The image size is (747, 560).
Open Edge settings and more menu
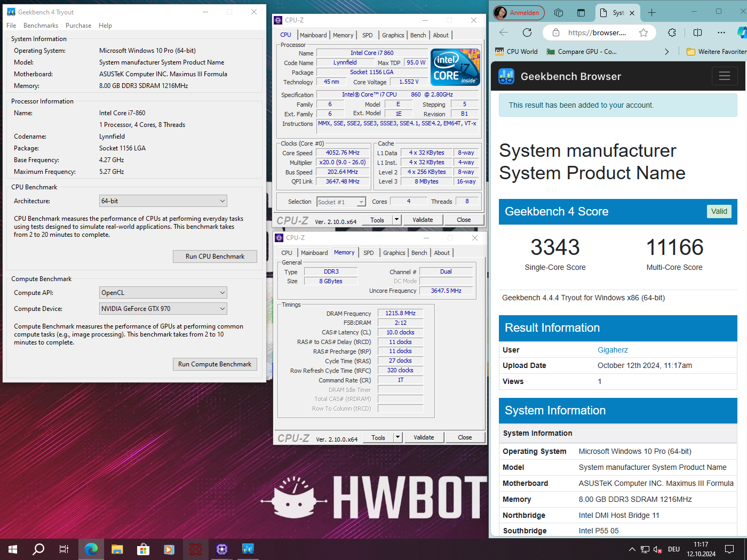[x=721, y=33]
